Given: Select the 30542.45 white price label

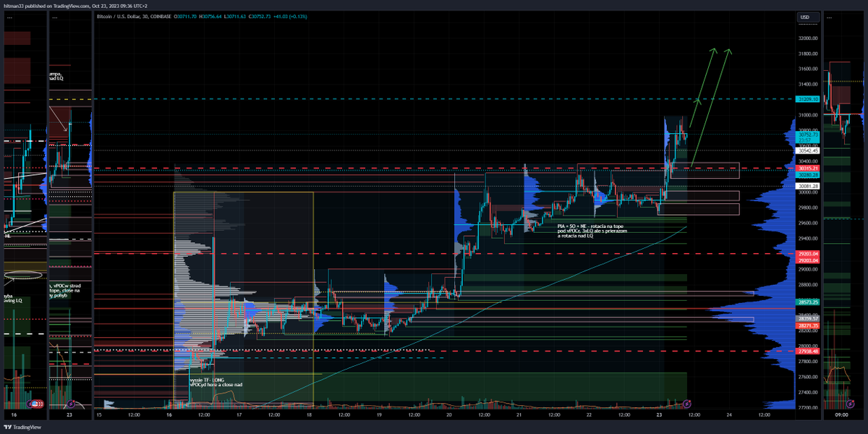Looking at the screenshot, I should (x=807, y=150).
